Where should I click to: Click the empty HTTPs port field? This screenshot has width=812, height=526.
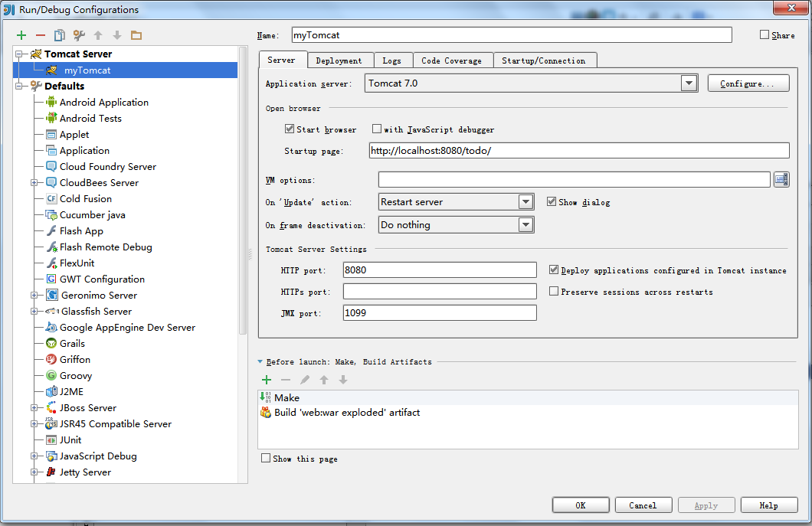coord(440,292)
